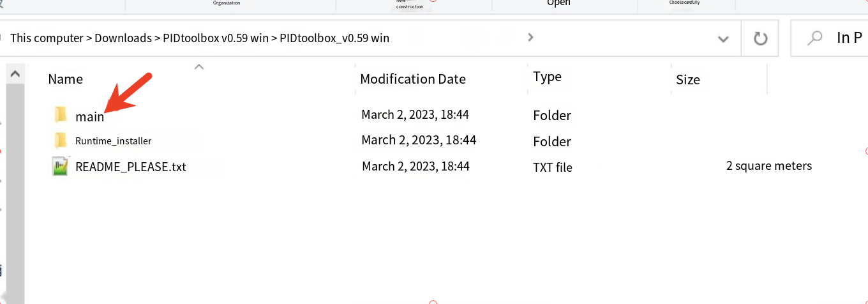The height and width of the screenshot is (304, 868).
Task: Sort files by Size column
Action: (x=688, y=80)
